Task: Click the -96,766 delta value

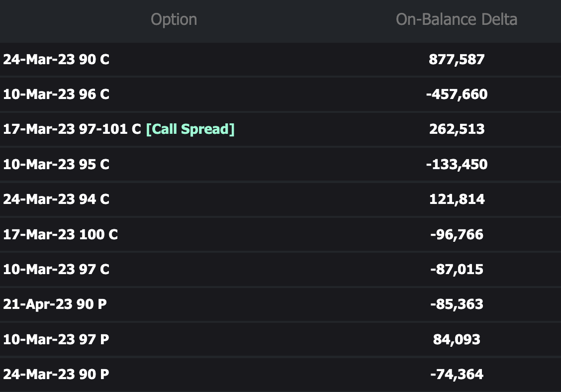Action: pos(457,234)
